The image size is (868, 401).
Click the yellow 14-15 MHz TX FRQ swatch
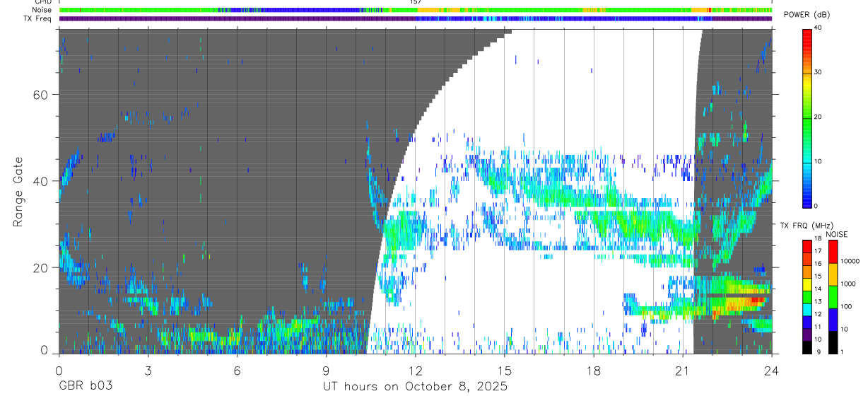pyautogui.click(x=807, y=284)
